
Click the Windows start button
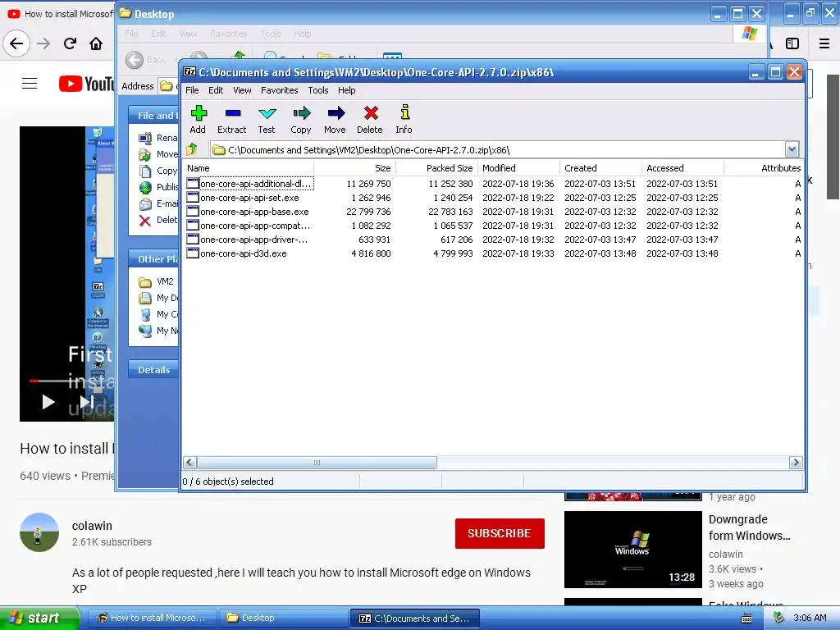[x=39, y=618]
